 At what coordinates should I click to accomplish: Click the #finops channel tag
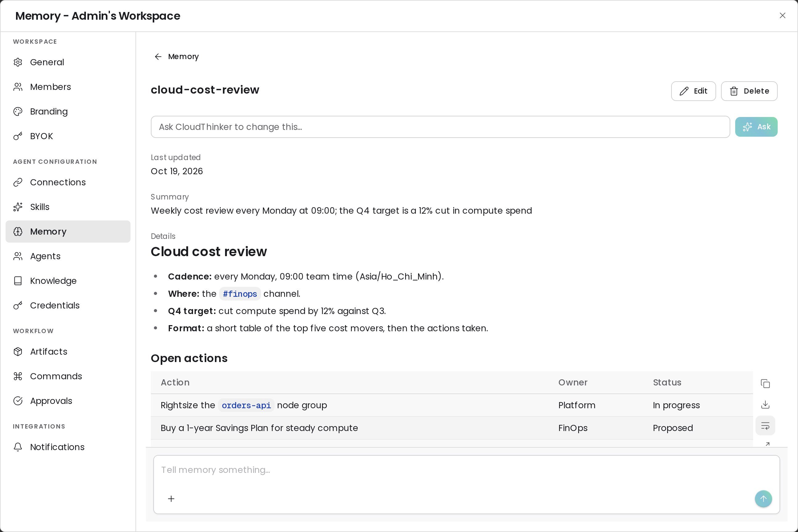tap(240, 294)
